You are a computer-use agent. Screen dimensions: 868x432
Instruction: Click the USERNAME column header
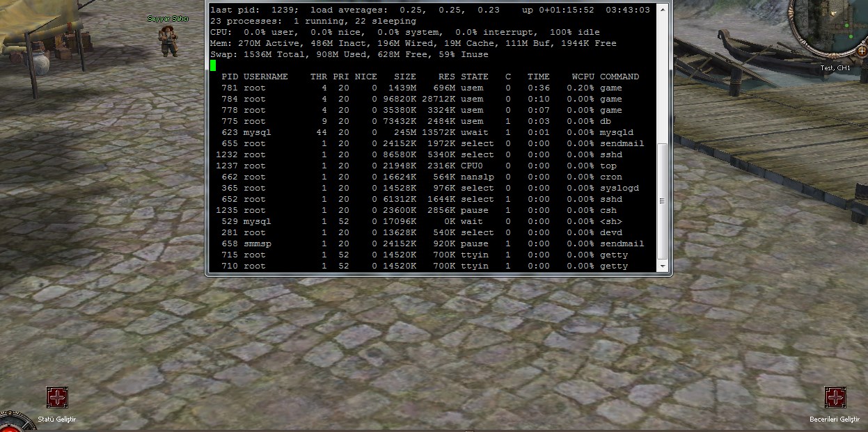coord(265,77)
